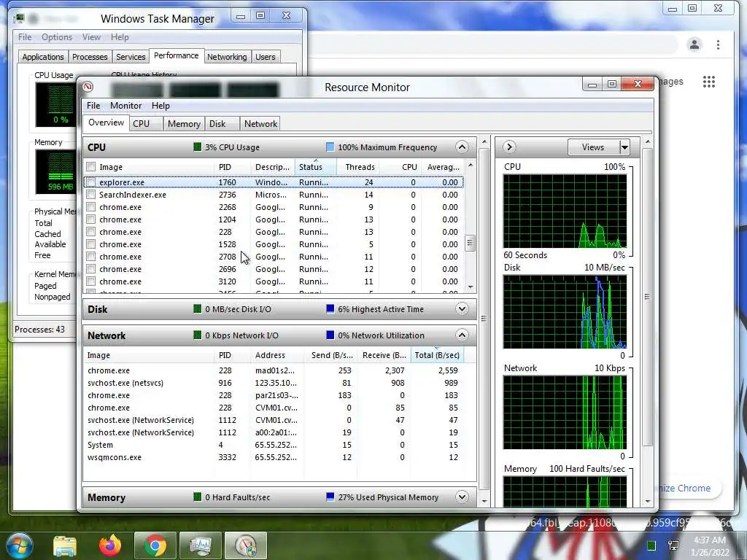Image resolution: width=747 pixels, height=560 pixels.
Task: Open Task Manager Networking tab
Action: (x=227, y=57)
